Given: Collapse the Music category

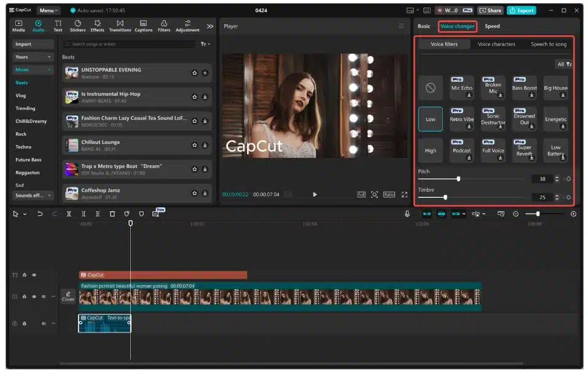Looking at the screenshot, I should pos(33,69).
